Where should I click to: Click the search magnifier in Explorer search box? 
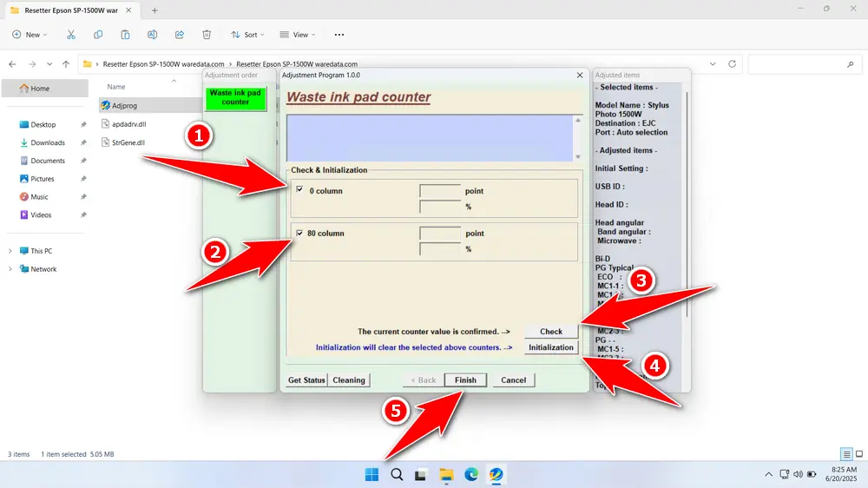[x=851, y=65]
